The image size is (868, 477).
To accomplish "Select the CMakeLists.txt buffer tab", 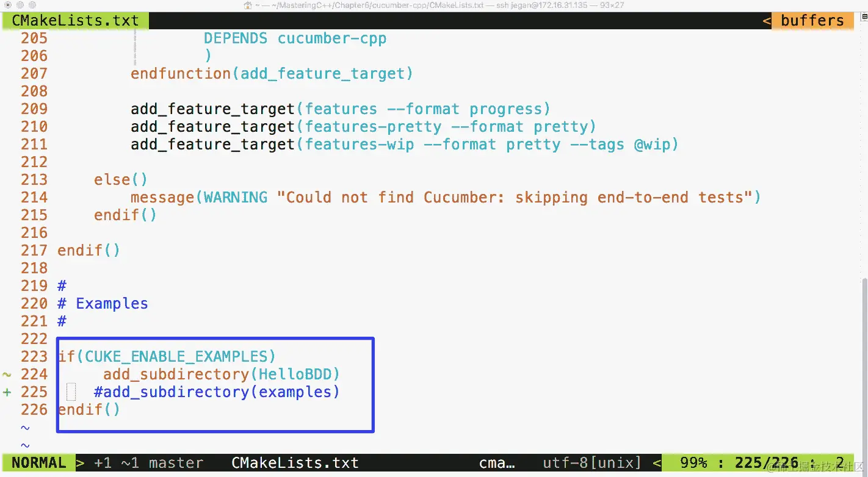I will (x=75, y=20).
